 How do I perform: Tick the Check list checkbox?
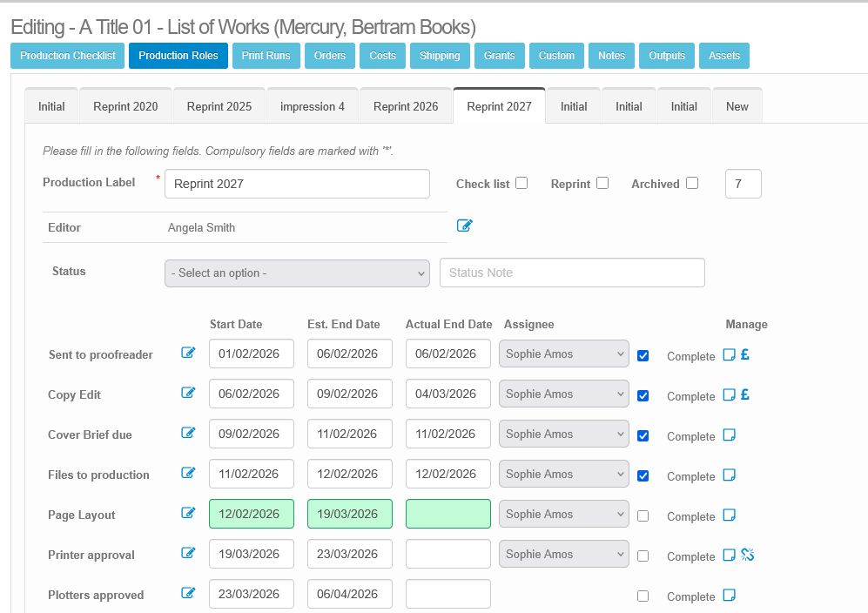coord(521,183)
